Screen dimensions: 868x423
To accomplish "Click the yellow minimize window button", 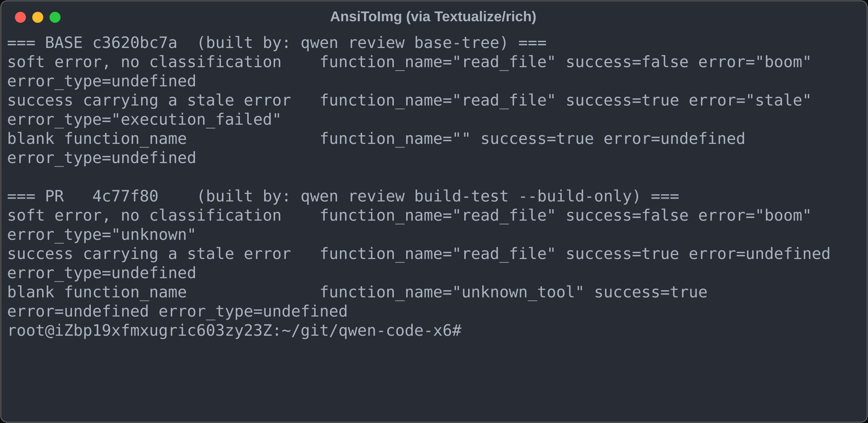I will (x=38, y=17).
